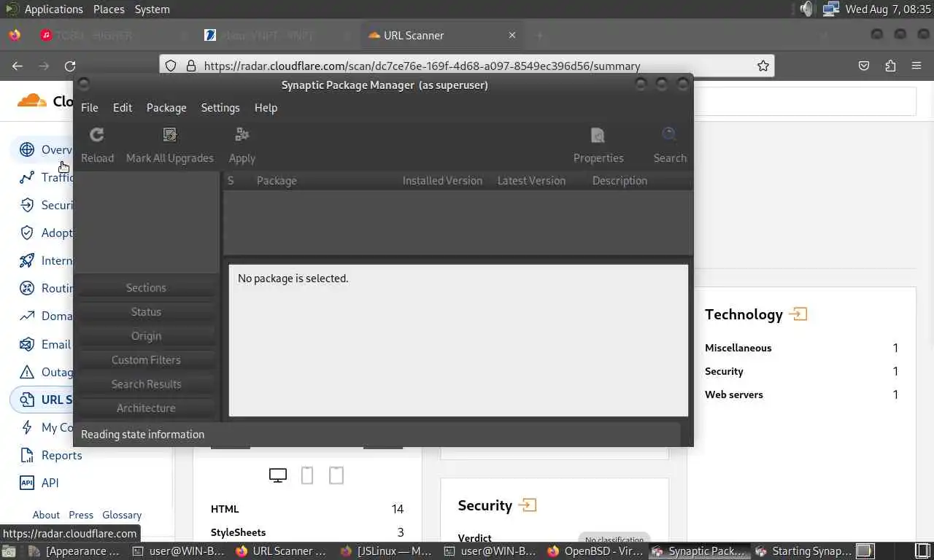Select the tablet device view icon
The image size is (934, 560).
click(336, 475)
